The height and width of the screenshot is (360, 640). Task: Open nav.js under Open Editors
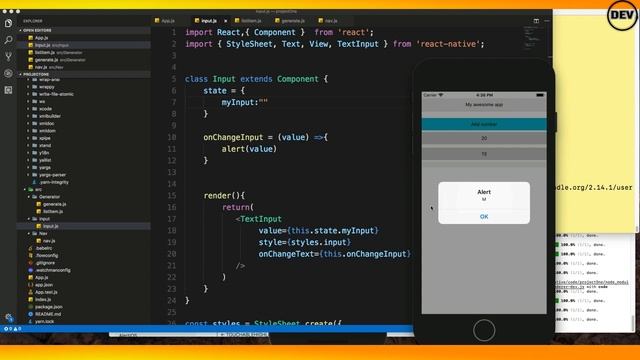pyautogui.click(x=84, y=67)
